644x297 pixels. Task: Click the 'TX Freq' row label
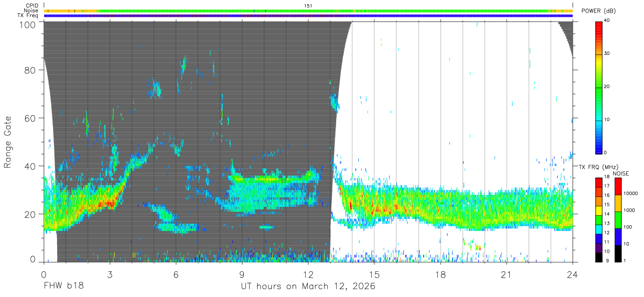tap(29, 16)
